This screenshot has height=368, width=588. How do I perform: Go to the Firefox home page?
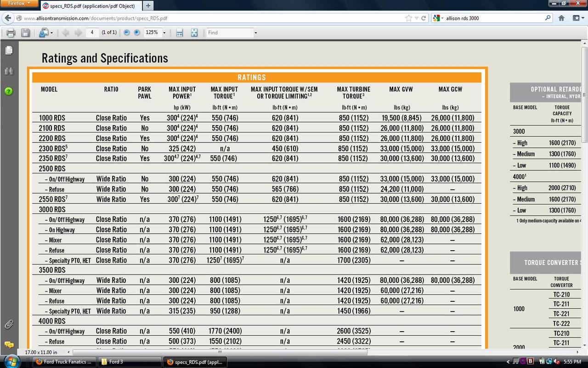coord(561,18)
